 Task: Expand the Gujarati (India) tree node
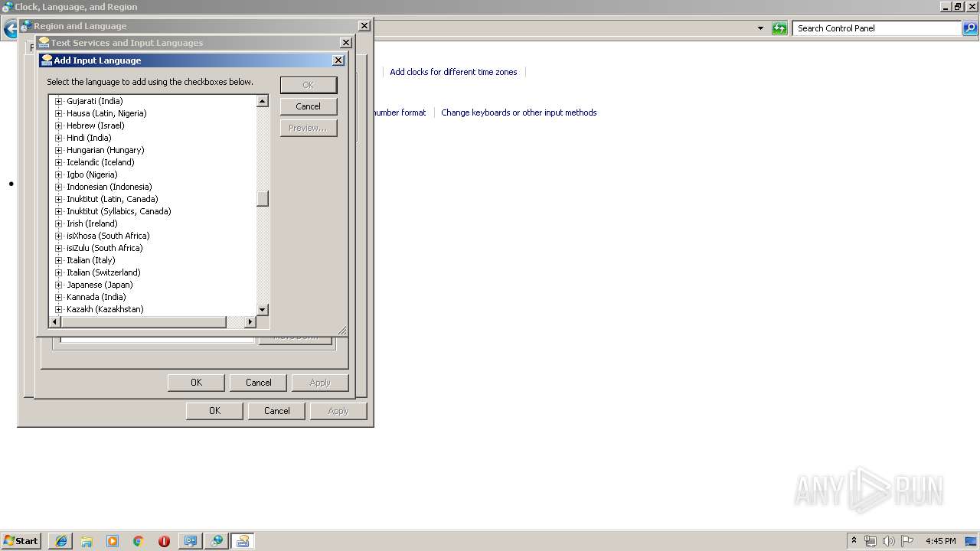58,101
